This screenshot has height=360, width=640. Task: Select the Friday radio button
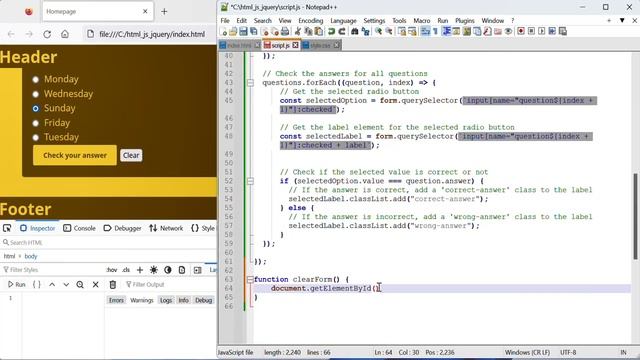[x=36, y=123]
